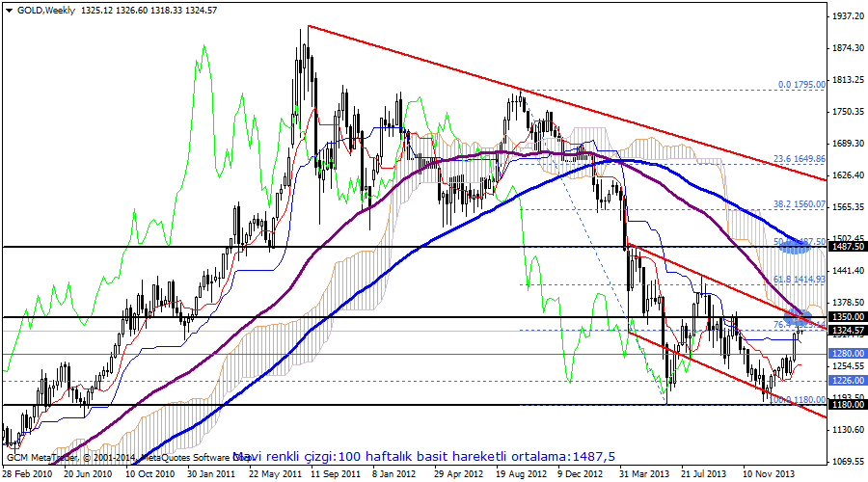Click the 28 Feb 2010 date label
Image resolution: width=868 pixels, height=482 pixels.
point(27,474)
